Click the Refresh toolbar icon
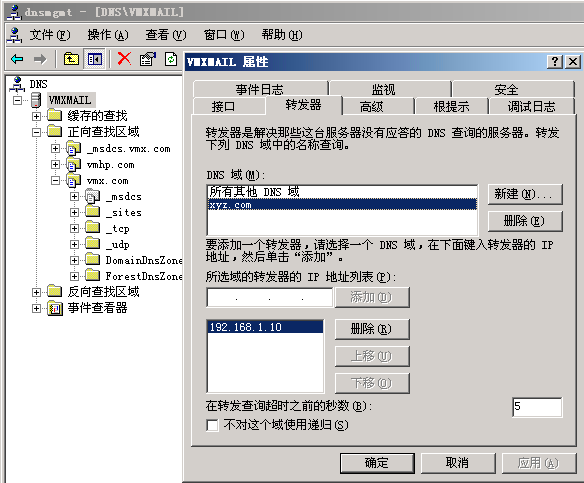This screenshot has width=584, height=483. [171, 59]
